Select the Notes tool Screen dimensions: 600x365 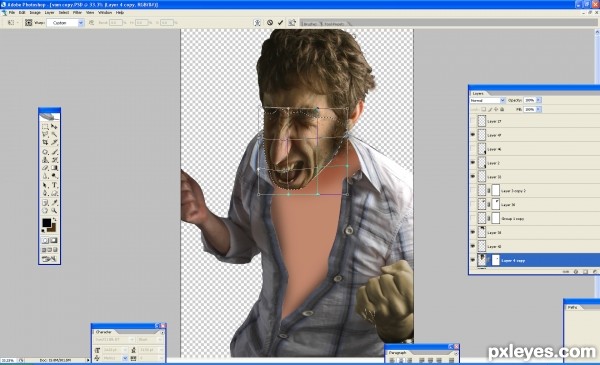[x=45, y=203]
